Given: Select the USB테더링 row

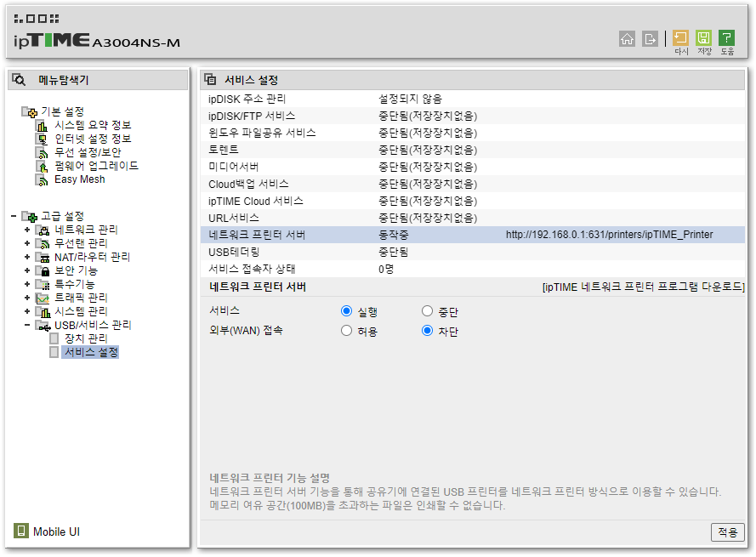Looking at the screenshot, I should click(473, 253).
